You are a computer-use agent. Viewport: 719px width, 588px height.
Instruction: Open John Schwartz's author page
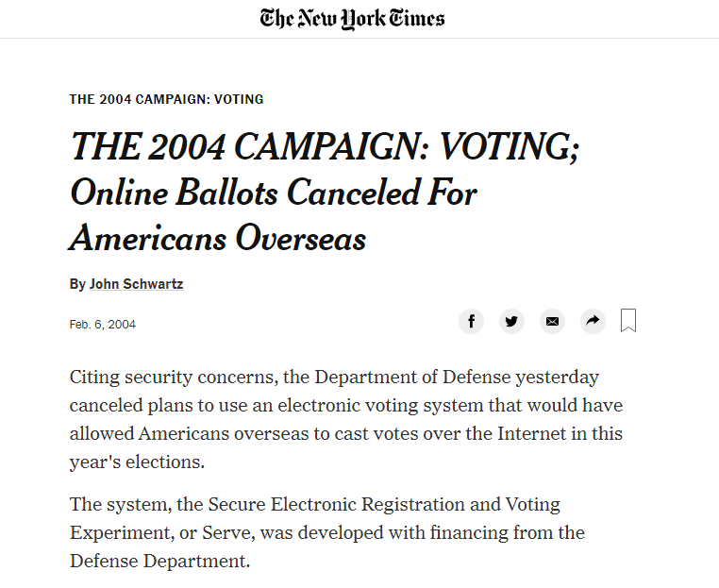[x=136, y=284]
